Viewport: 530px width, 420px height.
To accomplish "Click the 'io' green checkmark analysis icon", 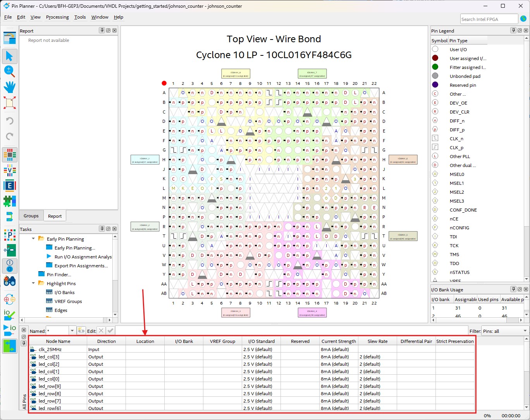I will click(x=10, y=315).
